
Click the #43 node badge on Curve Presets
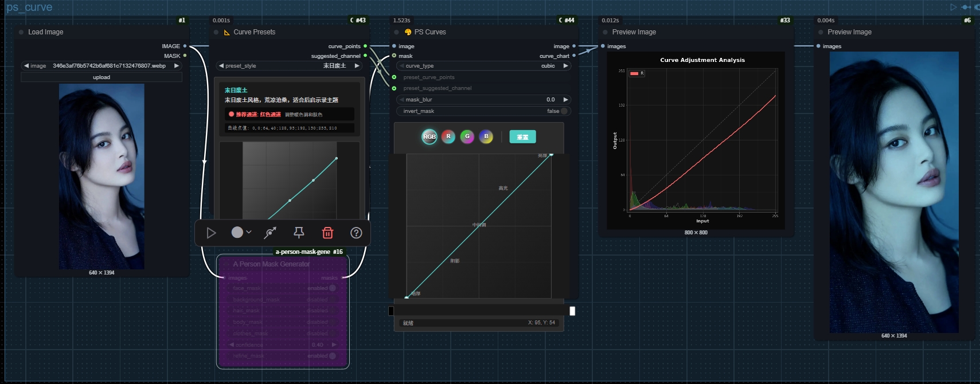tap(358, 20)
